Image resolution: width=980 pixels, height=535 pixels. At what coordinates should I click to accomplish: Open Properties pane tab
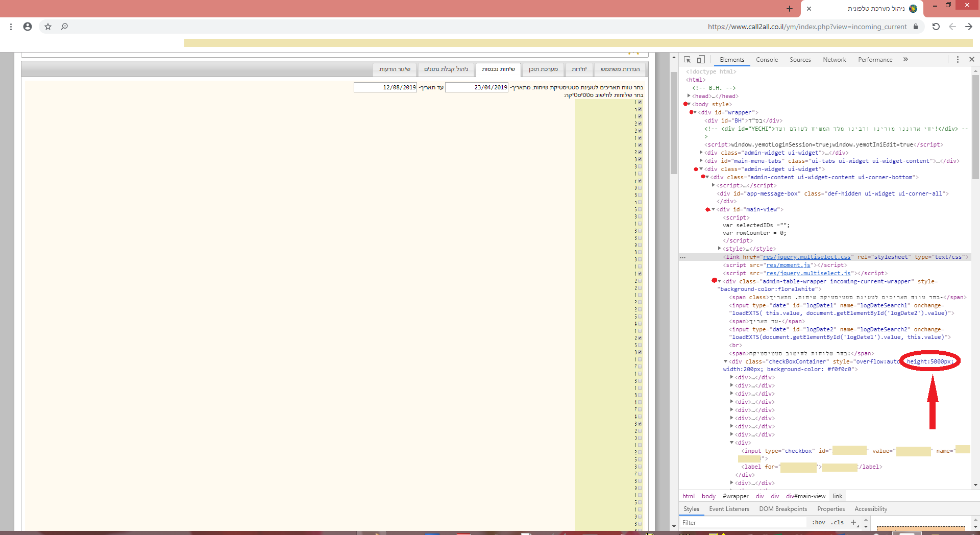click(x=831, y=509)
